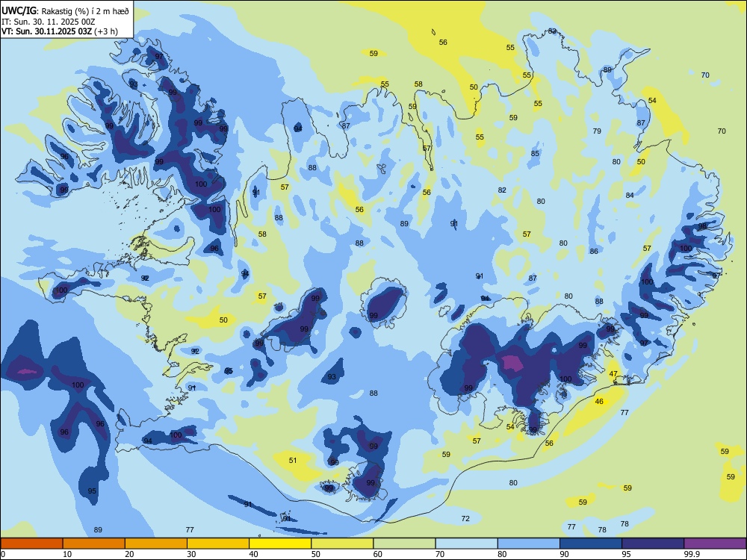Click the dark orange 0–10 legend swatch
747x560 pixels.
point(31,544)
